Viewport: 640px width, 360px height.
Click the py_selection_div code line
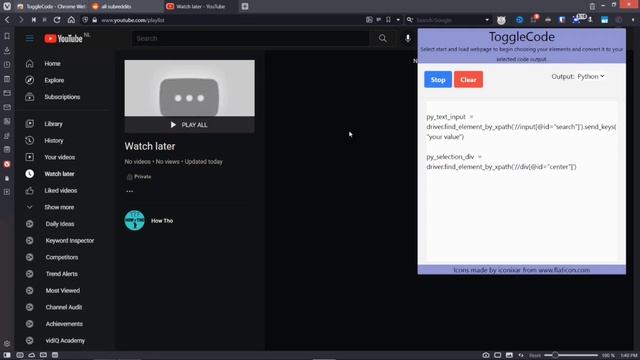pos(501,162)
